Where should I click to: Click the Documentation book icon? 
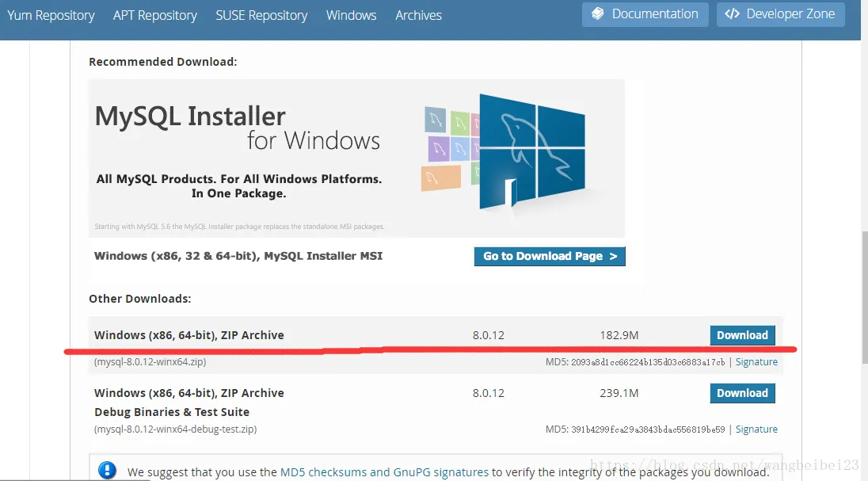598,13
